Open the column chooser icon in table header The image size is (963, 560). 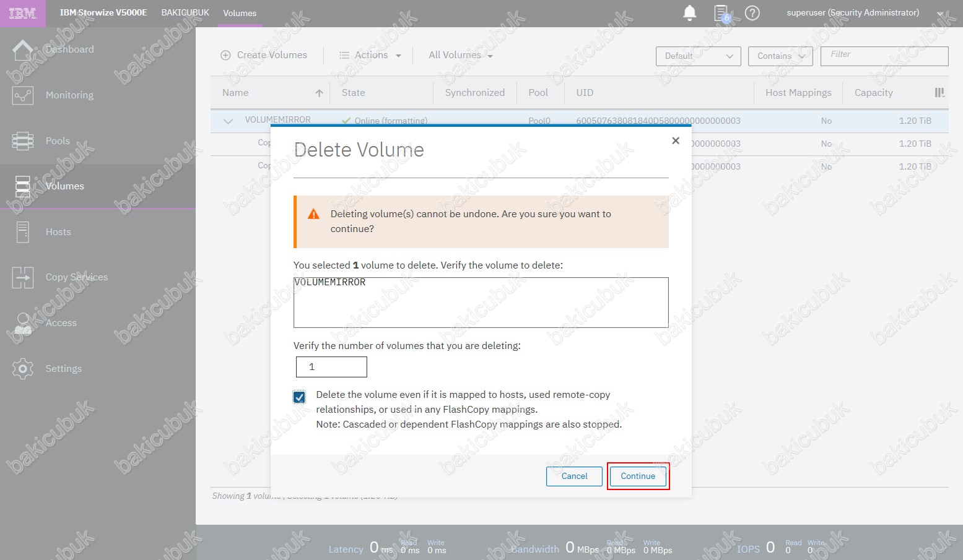pos(939,93)
